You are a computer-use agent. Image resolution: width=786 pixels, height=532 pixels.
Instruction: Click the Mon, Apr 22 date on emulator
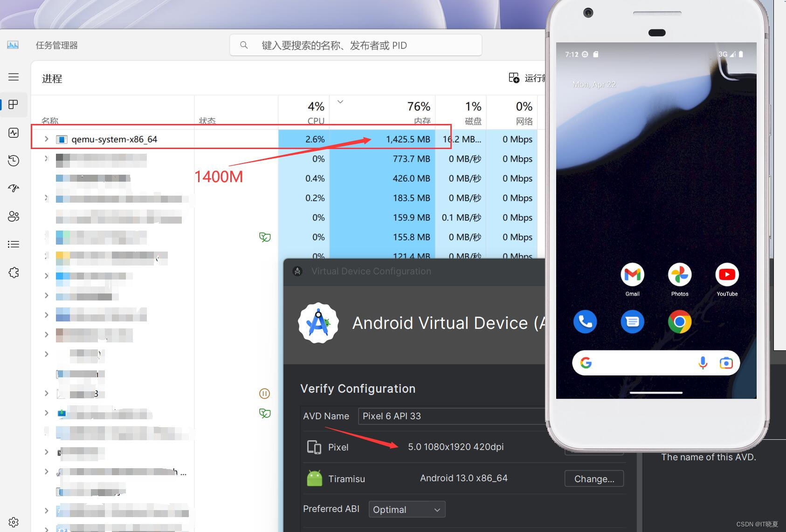tap(594, 84)
